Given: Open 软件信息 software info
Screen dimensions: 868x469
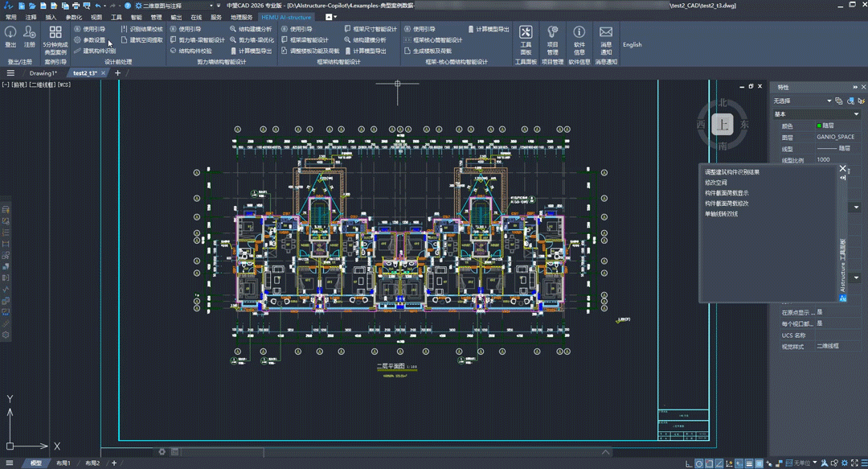Looking at the screenshot, I should click(579, 33).
